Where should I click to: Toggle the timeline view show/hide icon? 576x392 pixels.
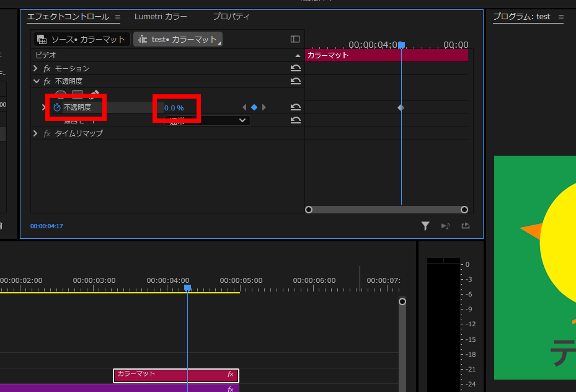(x=295, y=39)
